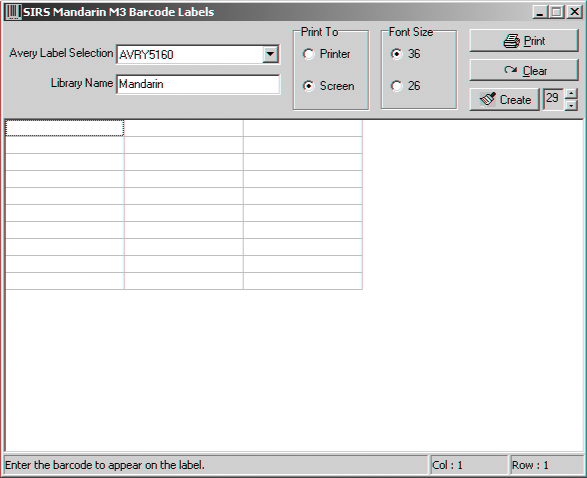The image size is (587, 478).
Task: Select the first barcode label cell
Action: pyautogui.click(x=64, y=128)
